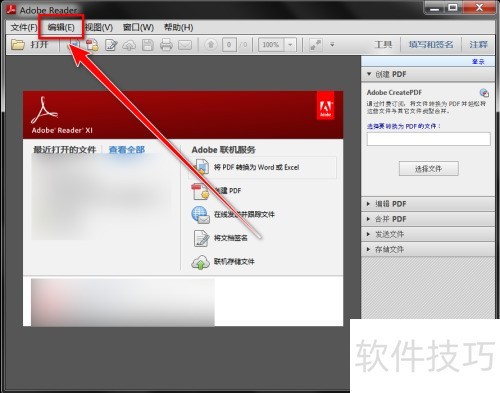This screenshot has height=393, width=500.
Task: Expand the 发送文件 section
Action: tap(428, 234)
